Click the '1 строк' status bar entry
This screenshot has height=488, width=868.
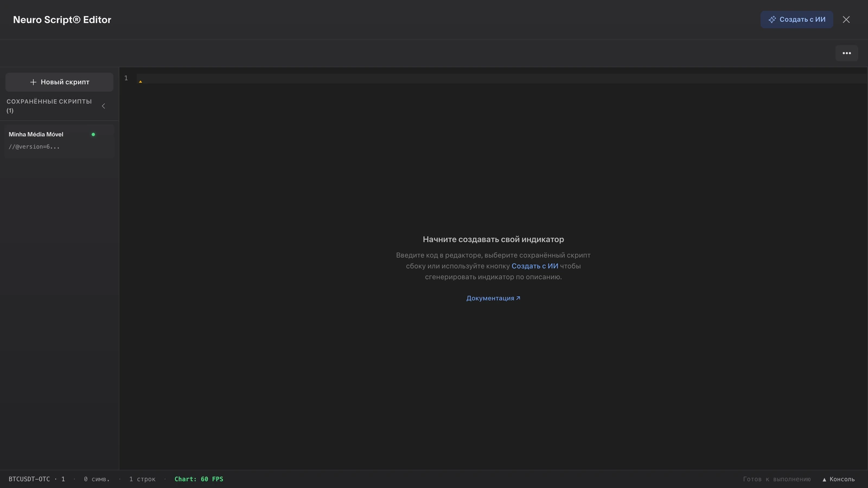(142, 479)
